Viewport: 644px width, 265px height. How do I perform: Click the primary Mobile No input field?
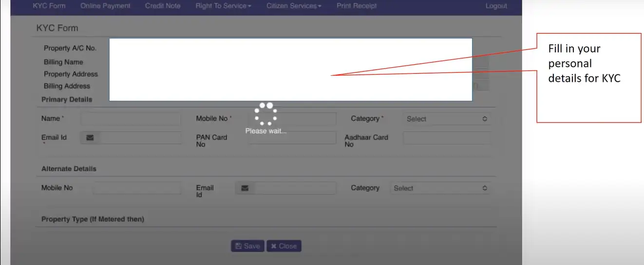pos(292,119)
